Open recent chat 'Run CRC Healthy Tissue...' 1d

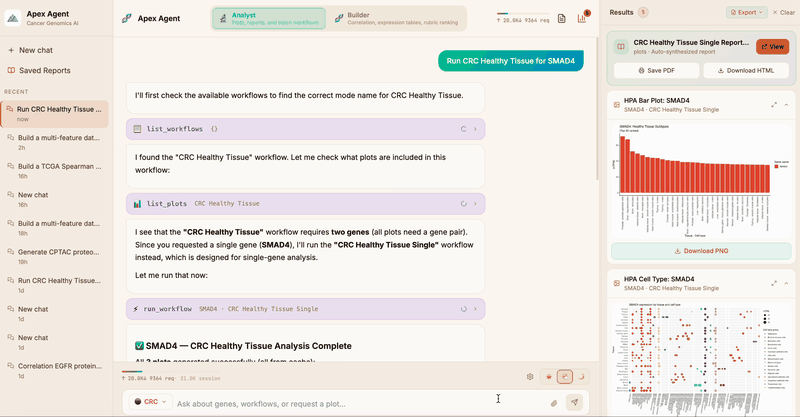tap(55, 285)
